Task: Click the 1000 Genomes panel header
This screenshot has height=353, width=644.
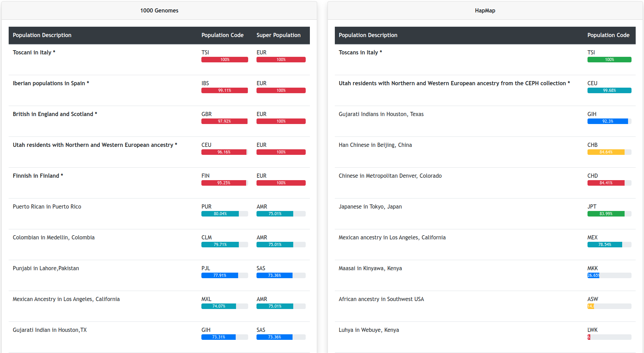Action: [159, 11]
